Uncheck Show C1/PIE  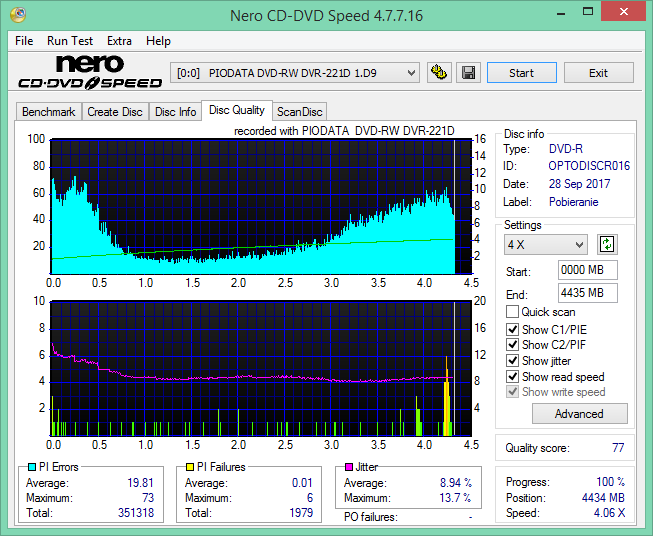pyautogui.click(x=512, y=329)
